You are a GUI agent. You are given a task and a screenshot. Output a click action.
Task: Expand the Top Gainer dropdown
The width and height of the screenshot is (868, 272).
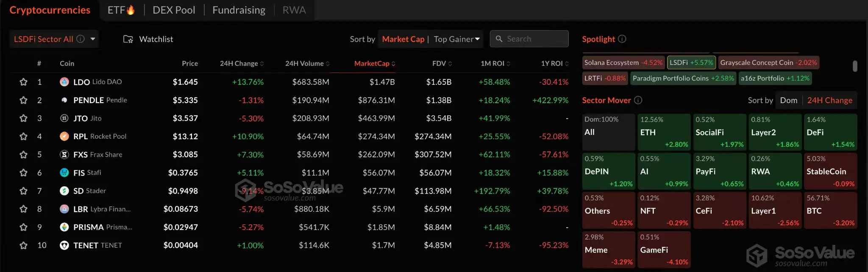click(x=456, y=39)
